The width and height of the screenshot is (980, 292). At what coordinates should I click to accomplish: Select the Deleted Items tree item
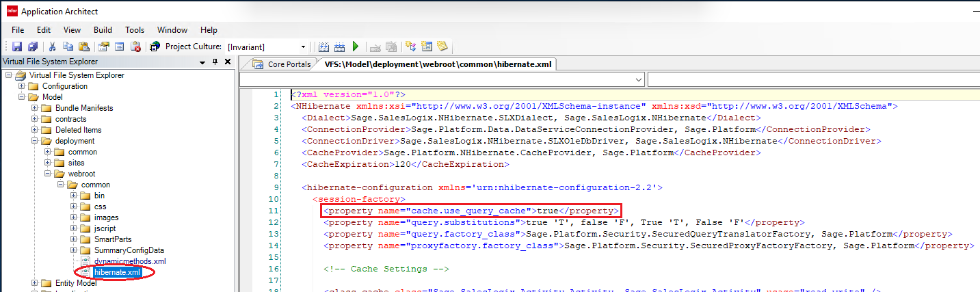click(x=78, y=130)
